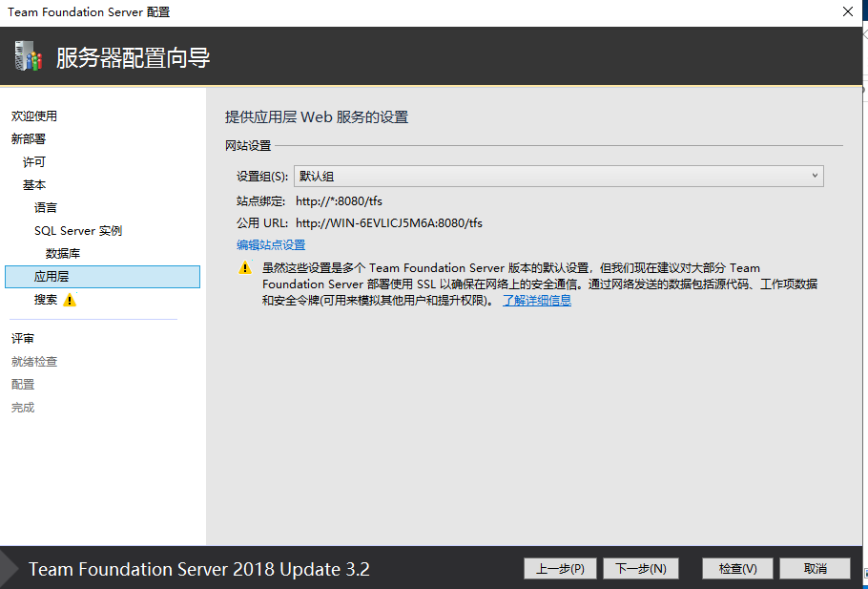Go to the 许可 step
The height and width of the screenshot is (589, 868).
pos(33,161)
